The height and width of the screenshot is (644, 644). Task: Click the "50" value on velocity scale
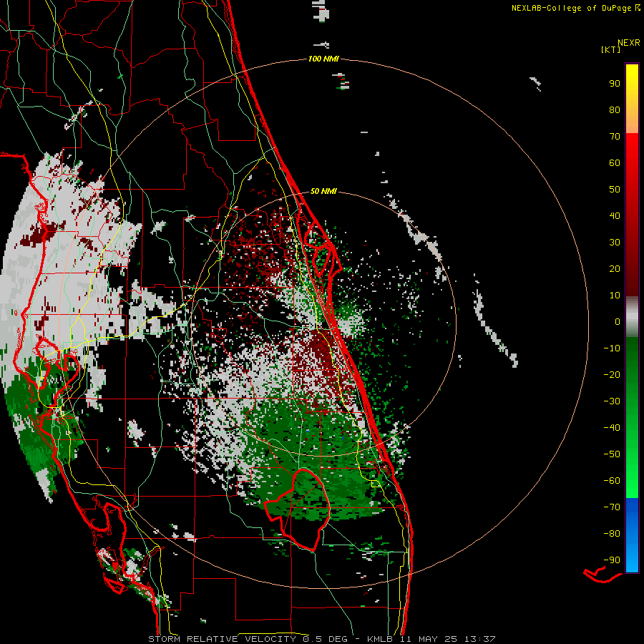(x=615, y=190)
